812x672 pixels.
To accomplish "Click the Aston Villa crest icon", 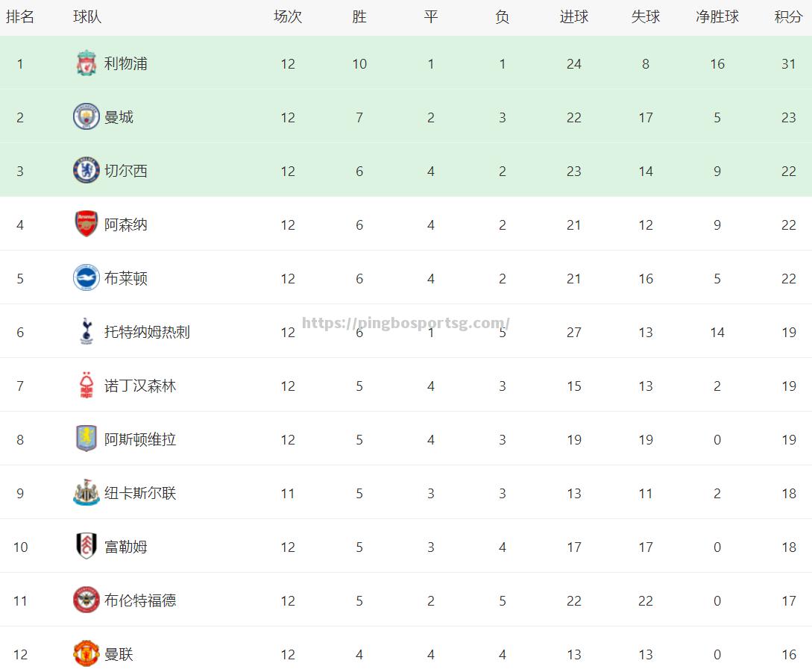I will [86, 439].
